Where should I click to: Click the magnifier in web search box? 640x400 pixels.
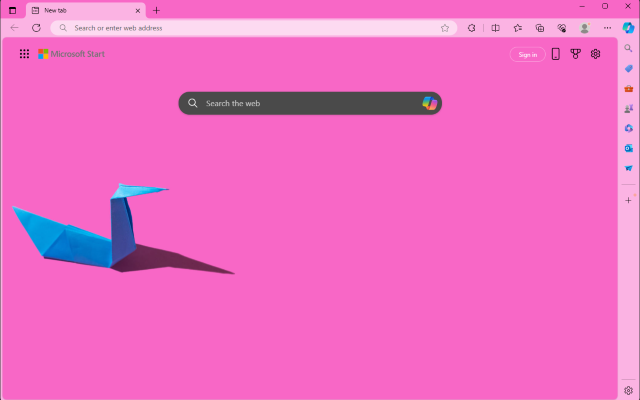pos(193,103)
